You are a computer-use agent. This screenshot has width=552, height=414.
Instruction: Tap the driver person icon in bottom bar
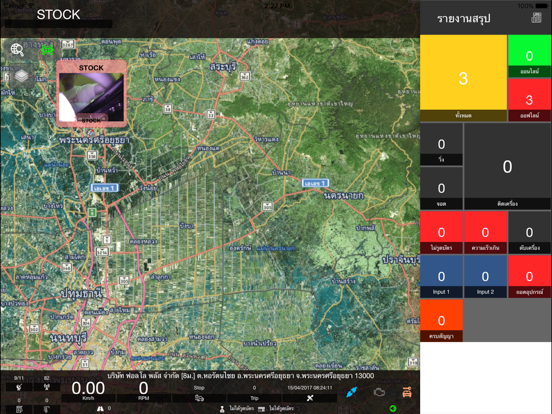(222, 409)
